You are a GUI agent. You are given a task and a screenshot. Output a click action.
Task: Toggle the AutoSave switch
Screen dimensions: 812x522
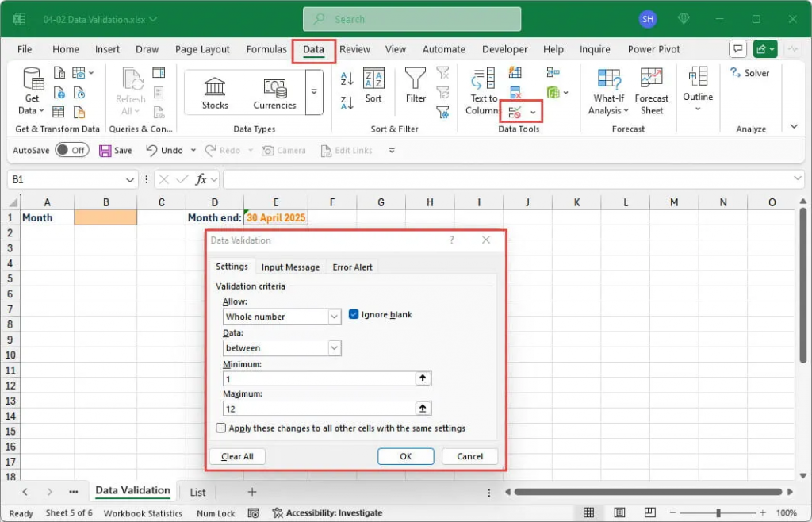pos(71,150)
